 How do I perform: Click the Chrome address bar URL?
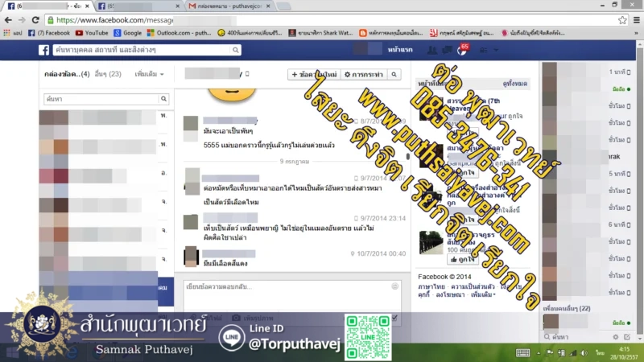[x=114, y=19]
